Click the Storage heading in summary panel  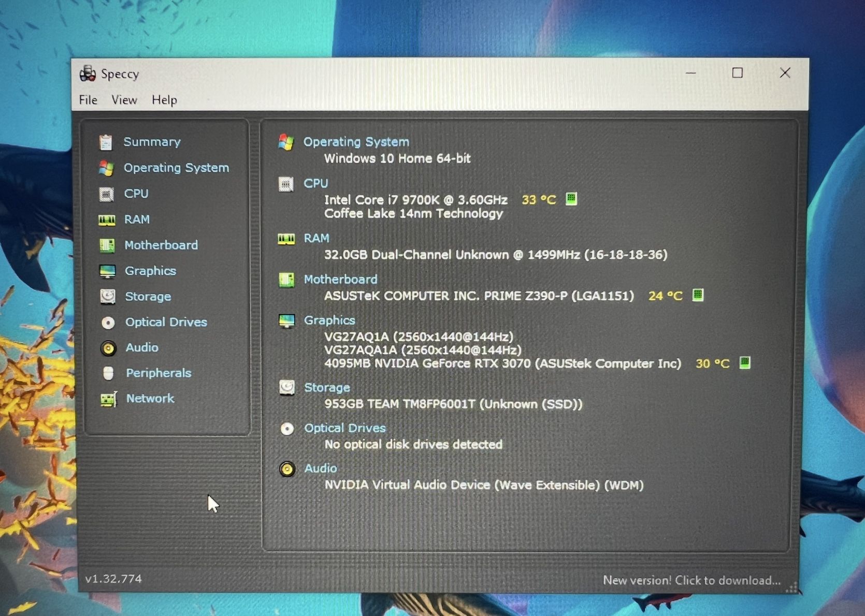[x=327, y=388]
